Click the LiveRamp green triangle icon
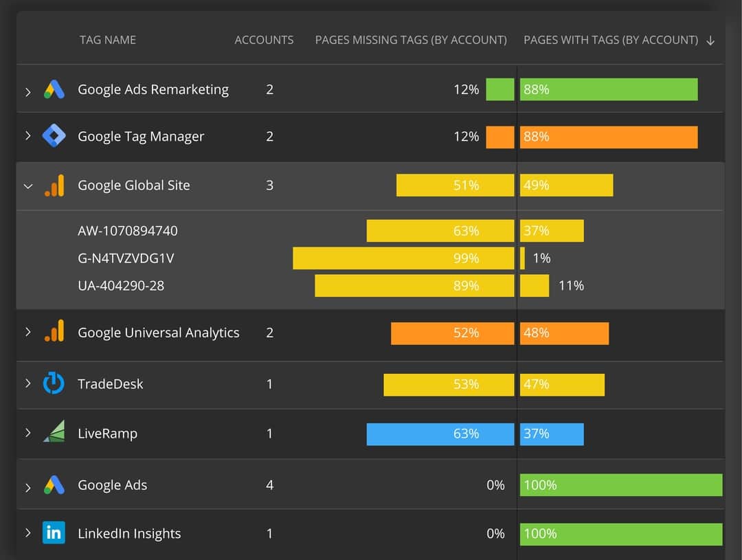This screenshot has width=742, height=560. pos(54,432)
